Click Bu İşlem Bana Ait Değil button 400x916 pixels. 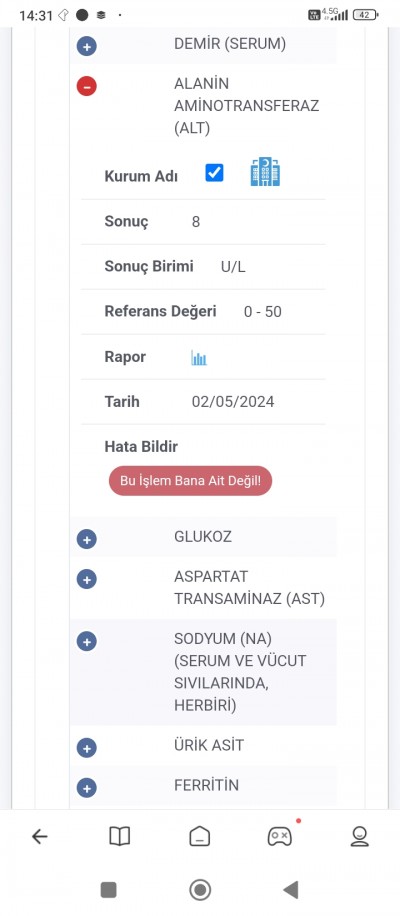pos(190,481)
